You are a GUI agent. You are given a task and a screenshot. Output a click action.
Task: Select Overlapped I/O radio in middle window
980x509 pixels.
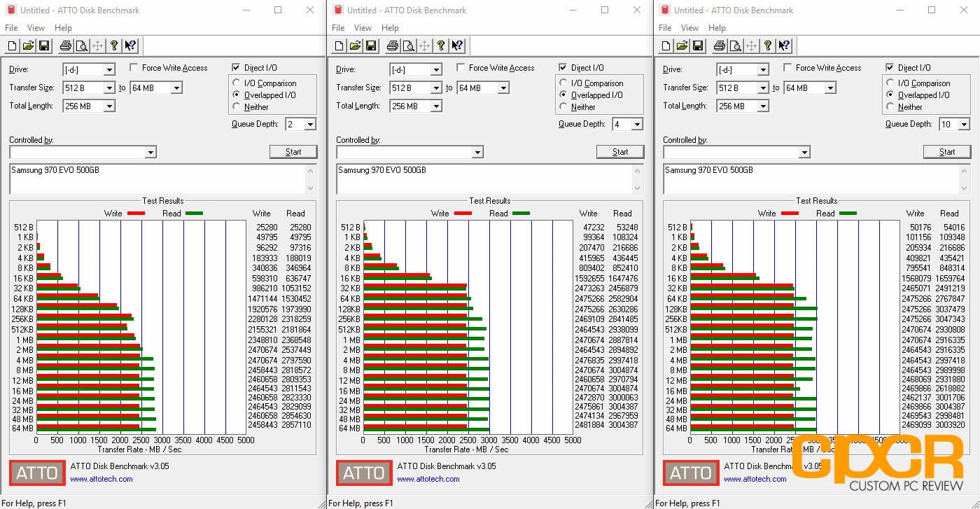(563, 95)
